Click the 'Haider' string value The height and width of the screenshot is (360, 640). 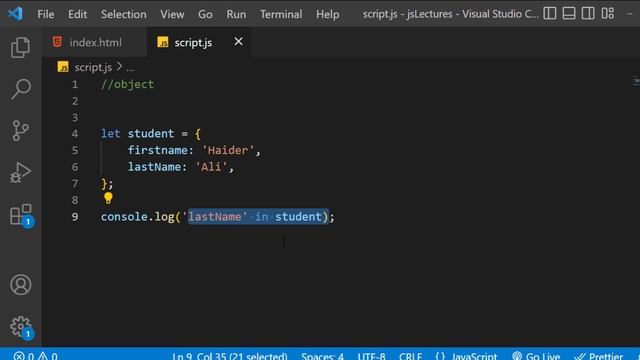coord(228,150)
